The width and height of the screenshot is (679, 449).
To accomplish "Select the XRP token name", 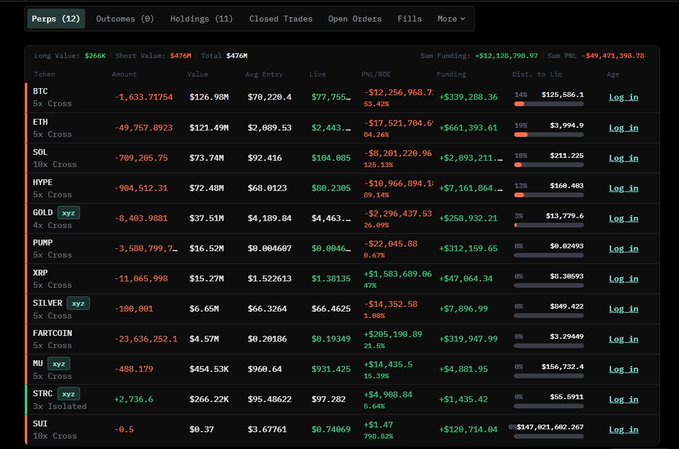I will 40,273.
